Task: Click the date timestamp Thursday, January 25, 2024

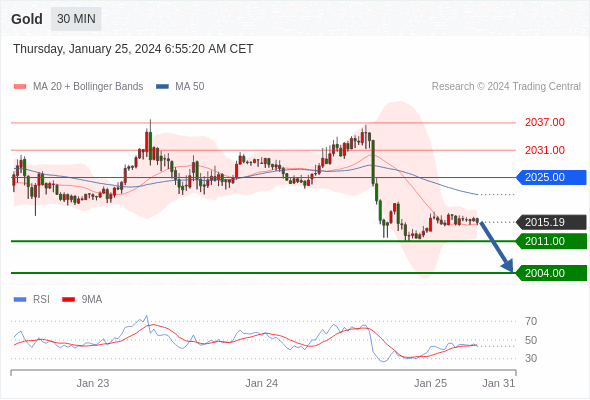Action: point(133,49)
